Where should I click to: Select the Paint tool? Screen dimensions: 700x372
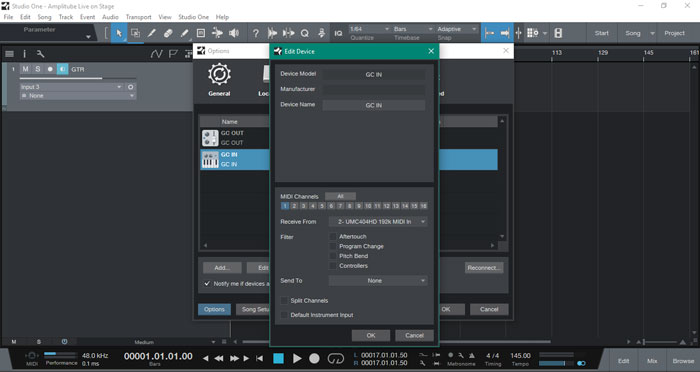coord(184,33)
